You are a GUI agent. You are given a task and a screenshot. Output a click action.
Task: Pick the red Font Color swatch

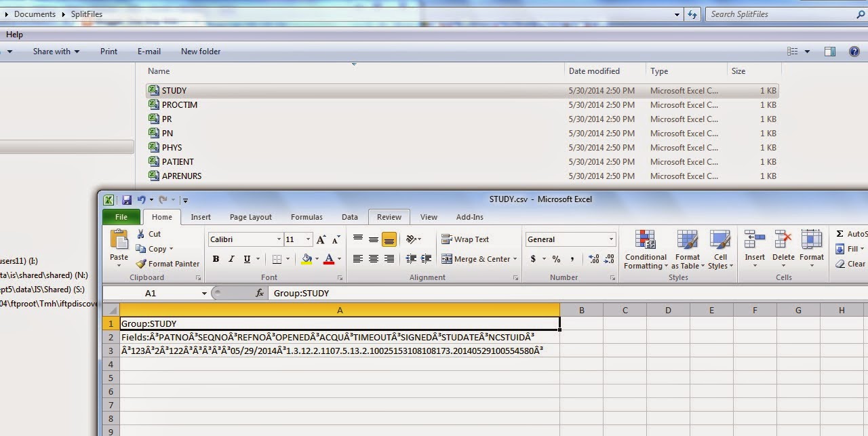tap(330, 259)
